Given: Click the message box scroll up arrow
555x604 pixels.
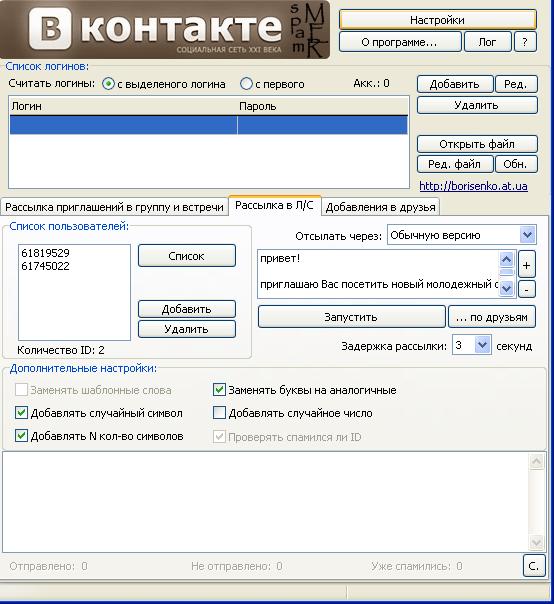Looking at the screenshot, I should tap(506, 260).
